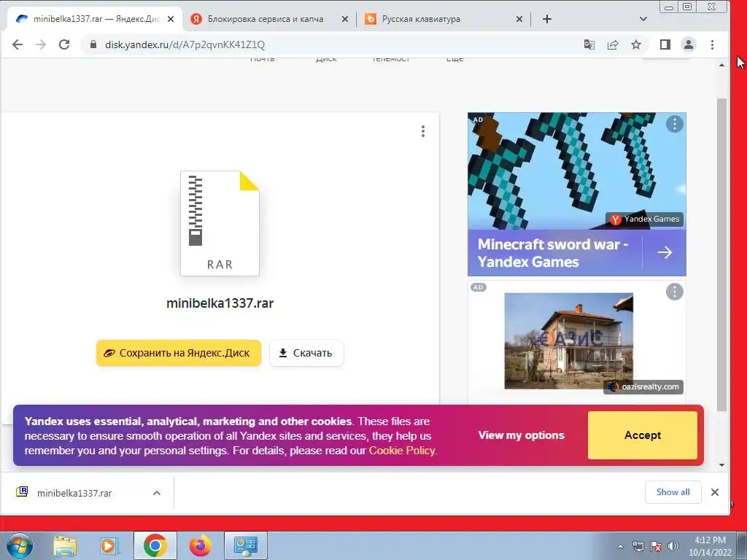
Task: Open the Minecraft sword war ad image
Action: (576, 171)
